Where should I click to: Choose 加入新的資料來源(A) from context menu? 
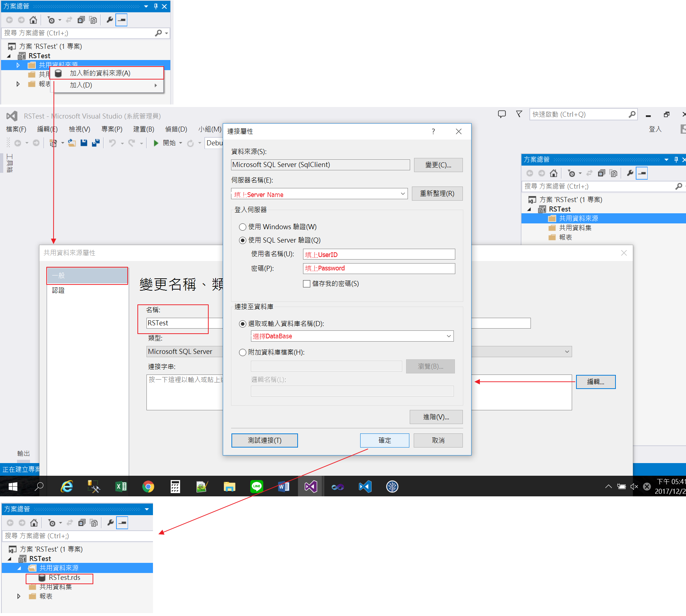click(x=107, y=73)
